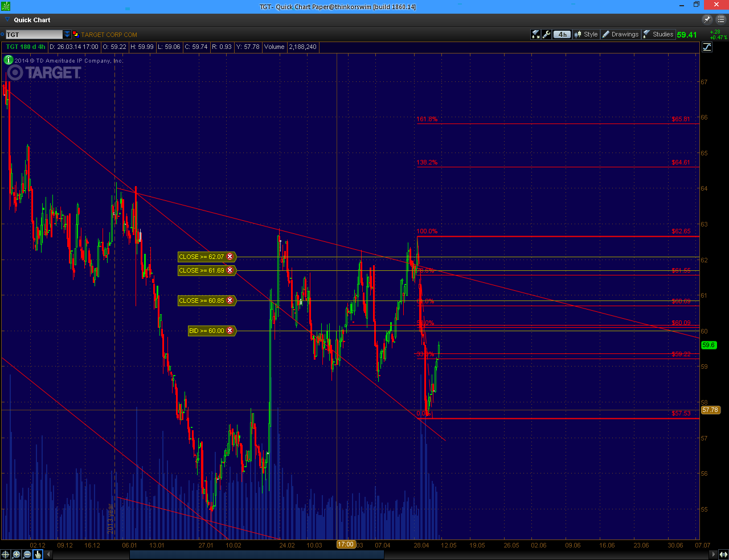Open the Studies menu
Viewport: 729px width, 560px height.
coord(658,34)
